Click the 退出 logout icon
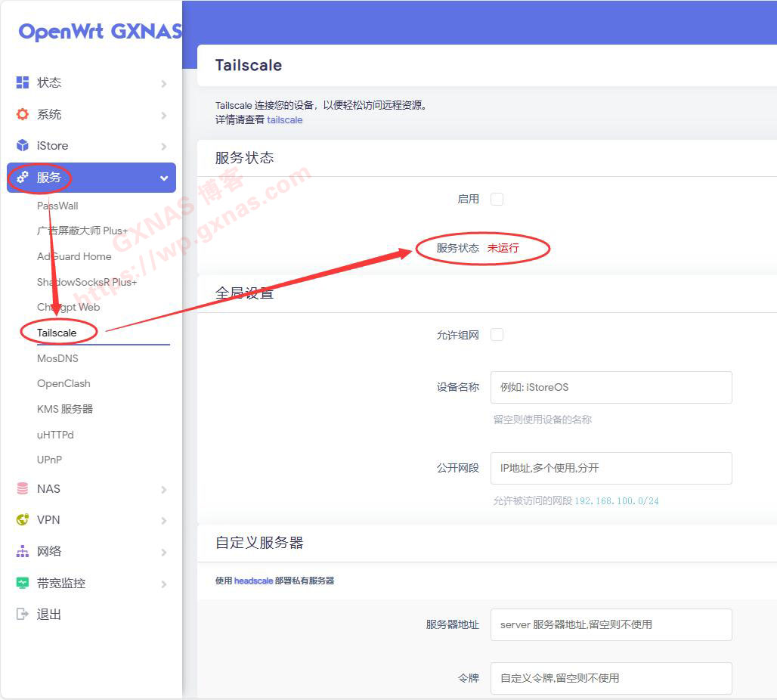Viewport: 777px width, 700px height. tap(23, 614)
